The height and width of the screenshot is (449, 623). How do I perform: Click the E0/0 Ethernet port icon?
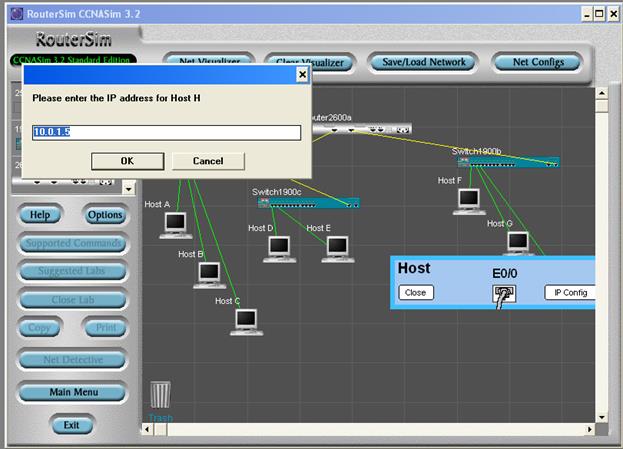pyautogui.click(x=504, y=294)
